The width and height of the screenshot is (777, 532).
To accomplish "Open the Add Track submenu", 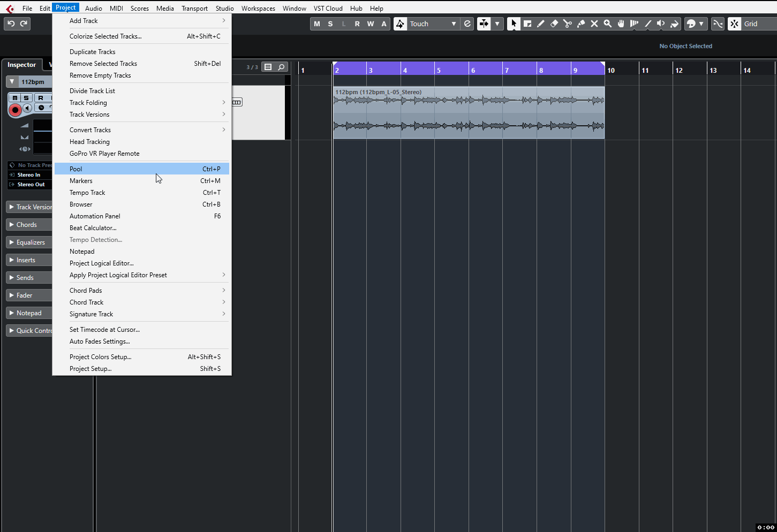I will click(x=142, y=21).
